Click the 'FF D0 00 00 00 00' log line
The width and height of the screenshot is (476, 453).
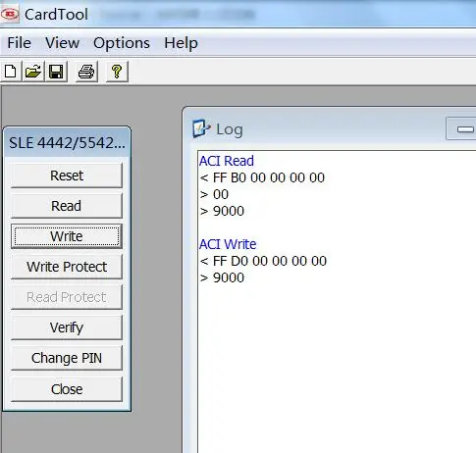tap(263, 261)
